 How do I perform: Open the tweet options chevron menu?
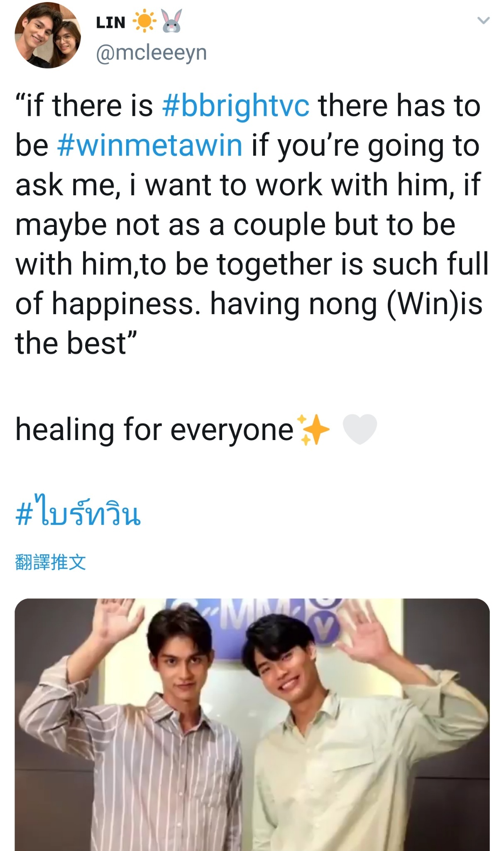click(484, 20)
